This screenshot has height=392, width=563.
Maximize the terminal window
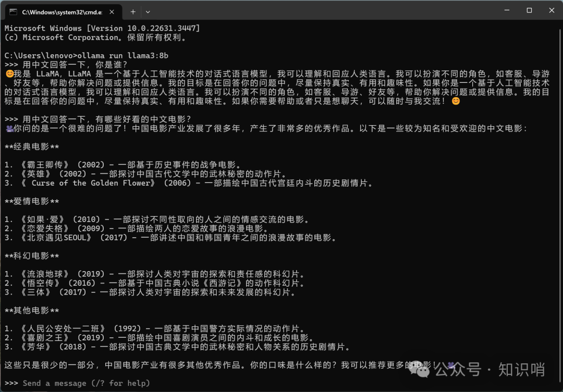click(529, 10)
